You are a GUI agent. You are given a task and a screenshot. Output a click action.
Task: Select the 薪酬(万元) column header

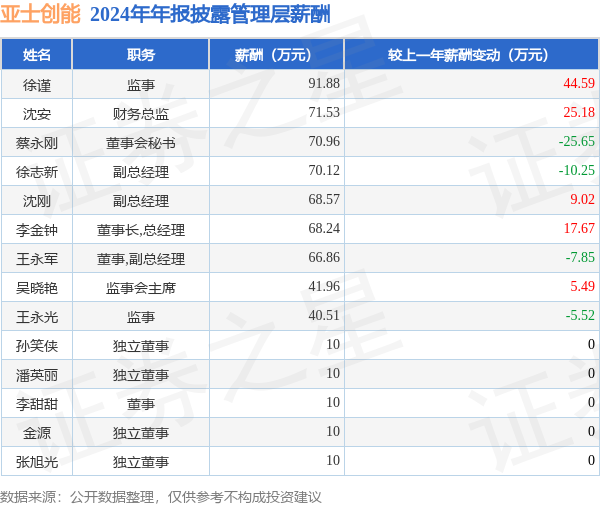click(277, 55)
